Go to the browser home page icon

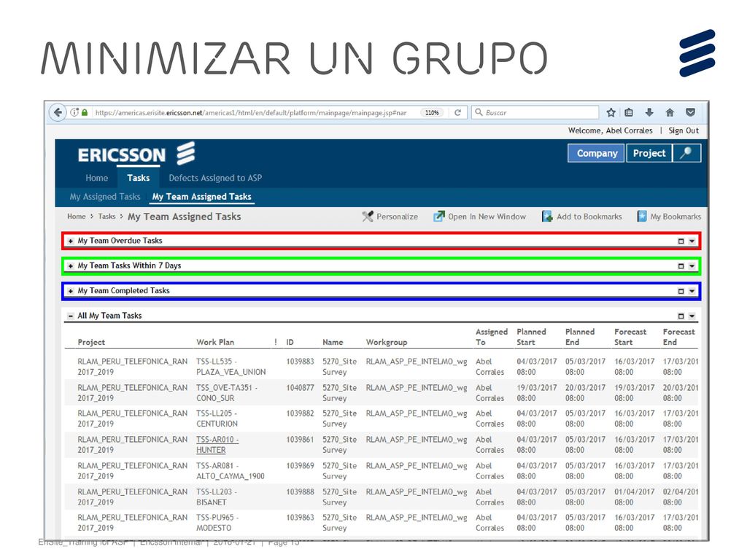point(670,112)
